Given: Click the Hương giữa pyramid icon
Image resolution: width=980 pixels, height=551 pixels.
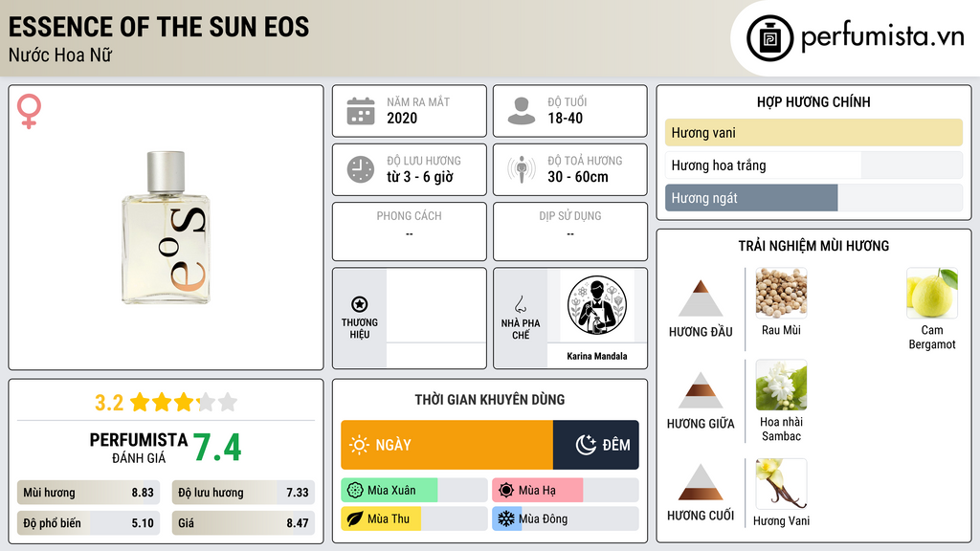Looking at the screenshot, I should click(x=701, y=390).
